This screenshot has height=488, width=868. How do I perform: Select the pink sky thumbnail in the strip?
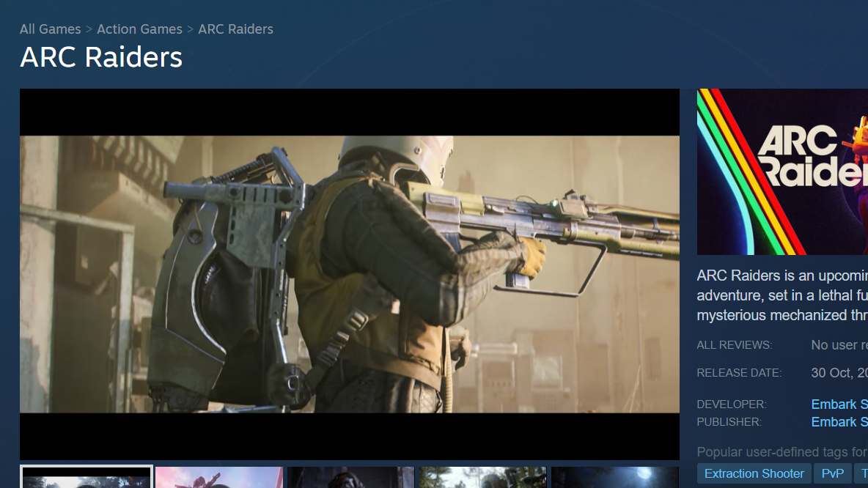click(219, 478)
